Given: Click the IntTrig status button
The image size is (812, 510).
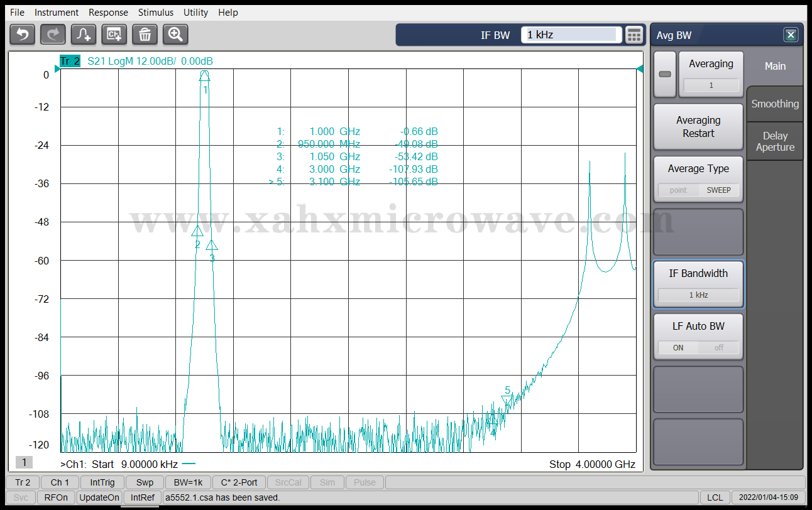Looking at the screenshot, I should click(x=102, y=482).
